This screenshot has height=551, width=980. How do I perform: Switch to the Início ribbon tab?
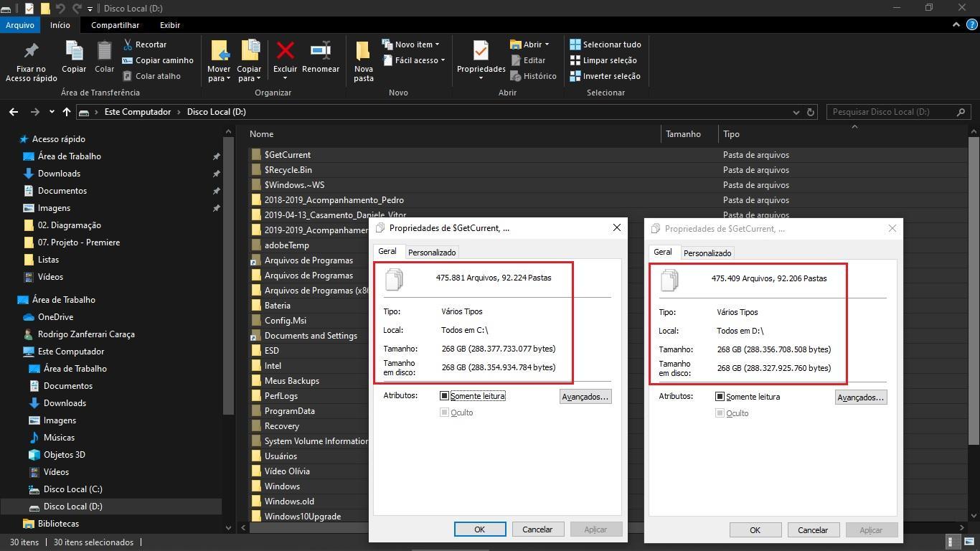pyautogui.click(x=60, y=25)
